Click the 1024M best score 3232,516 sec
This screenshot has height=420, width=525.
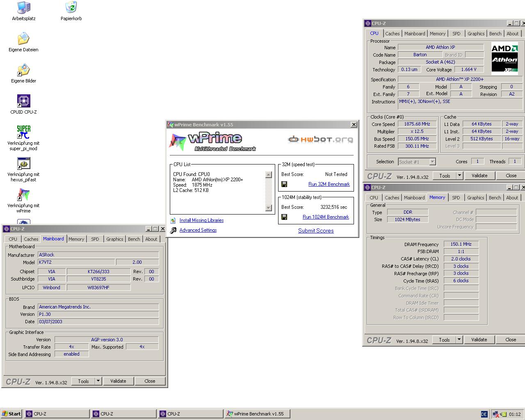[x=333, y=207]
